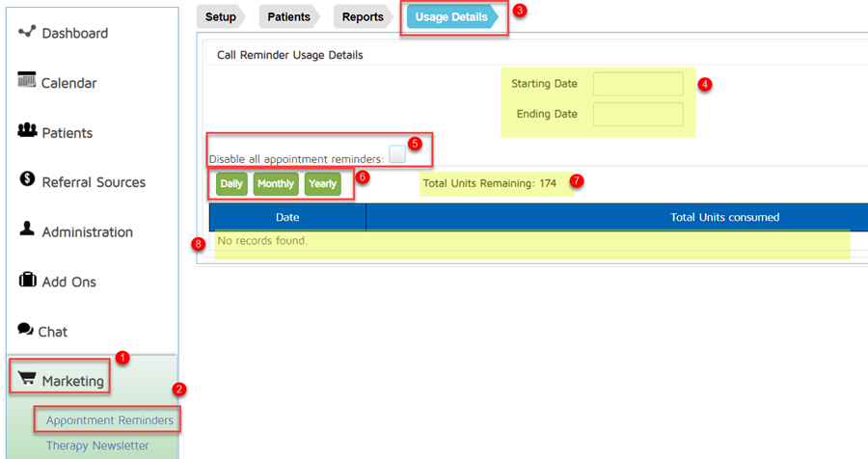Open Appointment Reminders link in sidebar

[x=110, y=420]
